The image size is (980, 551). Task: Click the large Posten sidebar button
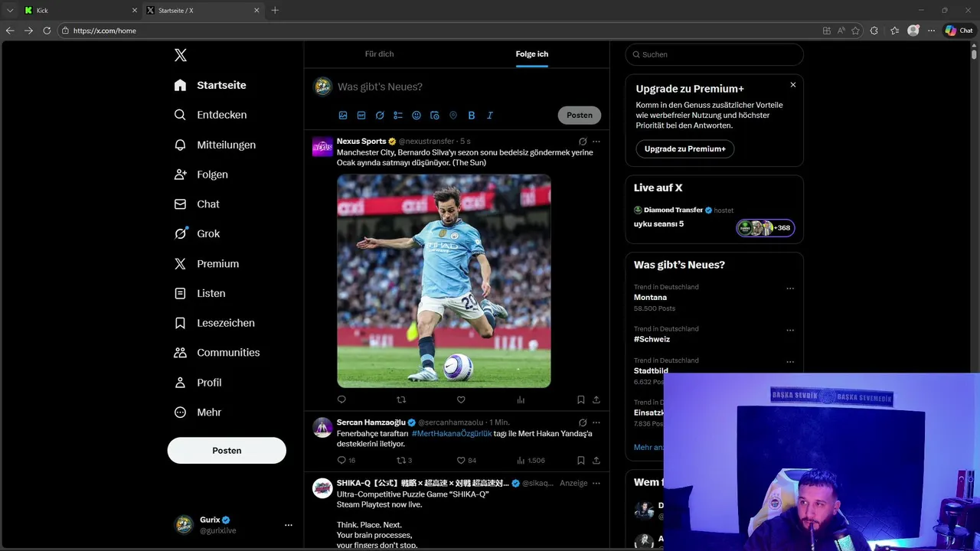[x=227, y=451]
